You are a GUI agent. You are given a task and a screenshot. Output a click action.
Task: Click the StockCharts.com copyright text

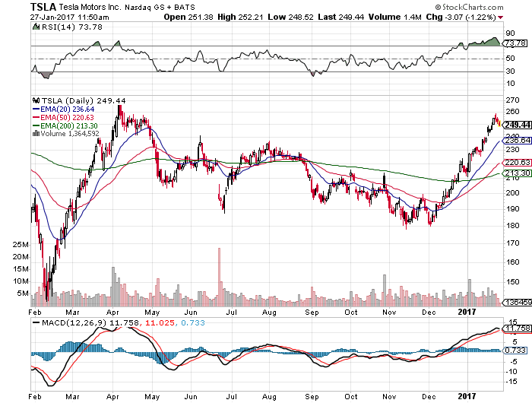click(x=469, y=7)
